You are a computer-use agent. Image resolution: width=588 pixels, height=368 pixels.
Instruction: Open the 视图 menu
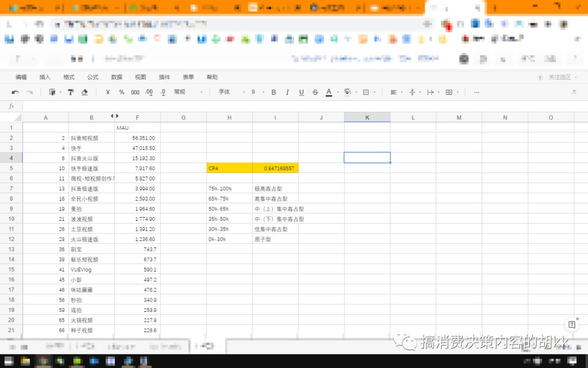(x=140, y=77)
